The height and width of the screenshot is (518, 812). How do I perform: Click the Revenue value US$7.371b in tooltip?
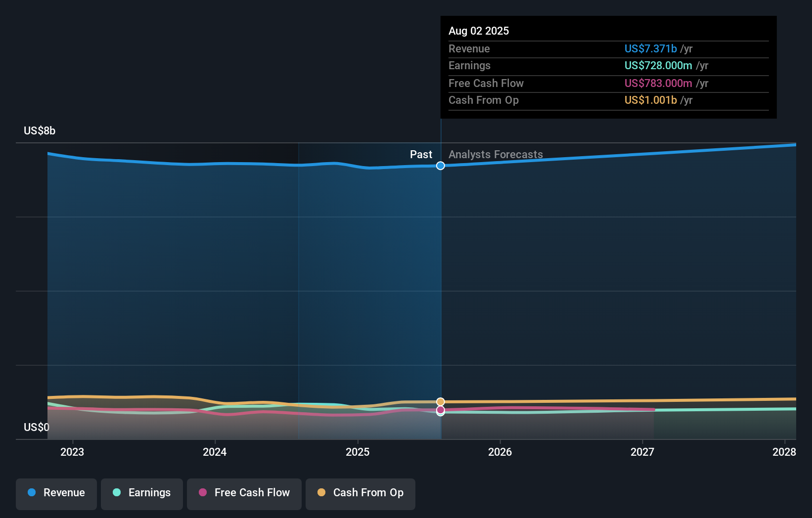tap(650, 48)
